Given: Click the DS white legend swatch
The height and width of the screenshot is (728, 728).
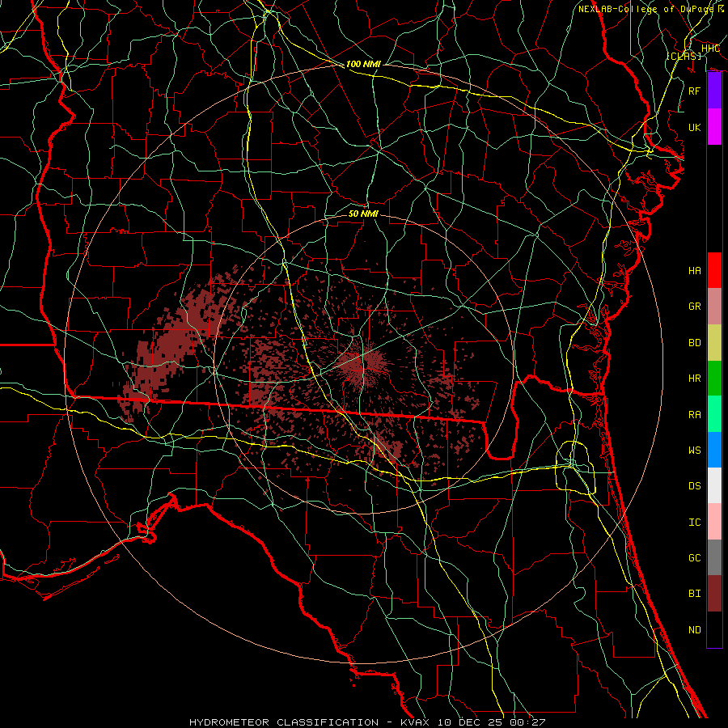Looking at the screenshot, I should click(x=714, y=485).
